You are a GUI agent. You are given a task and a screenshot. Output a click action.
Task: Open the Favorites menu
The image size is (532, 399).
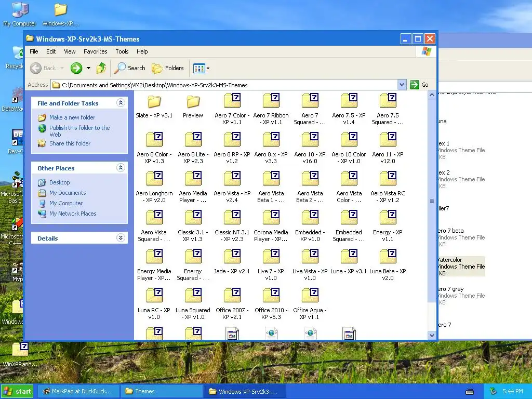(96, 51)
